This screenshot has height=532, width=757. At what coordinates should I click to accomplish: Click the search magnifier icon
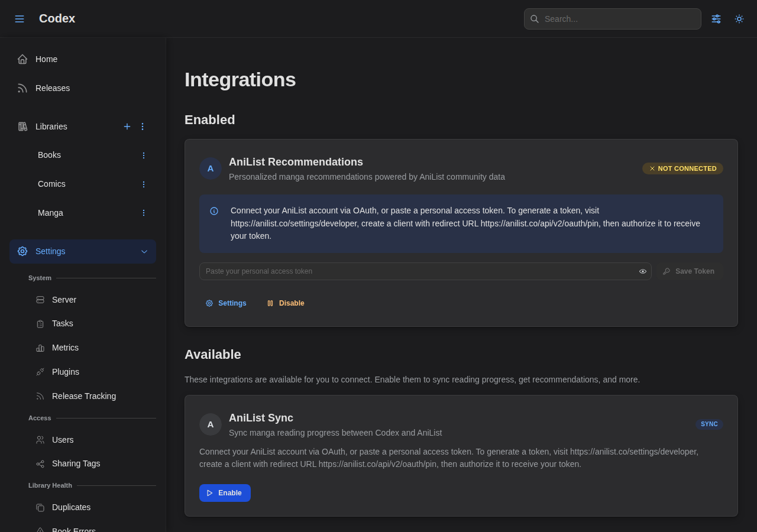point(535,19)
